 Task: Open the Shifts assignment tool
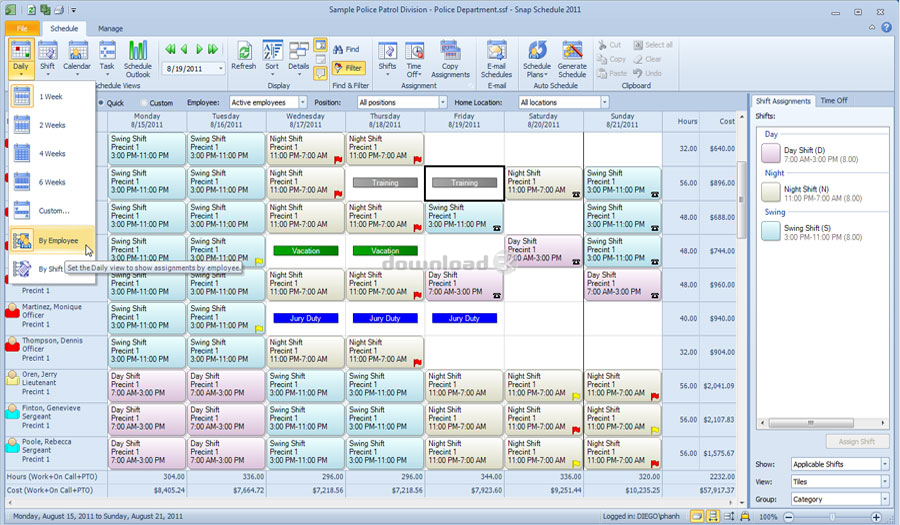click(387, 59)
